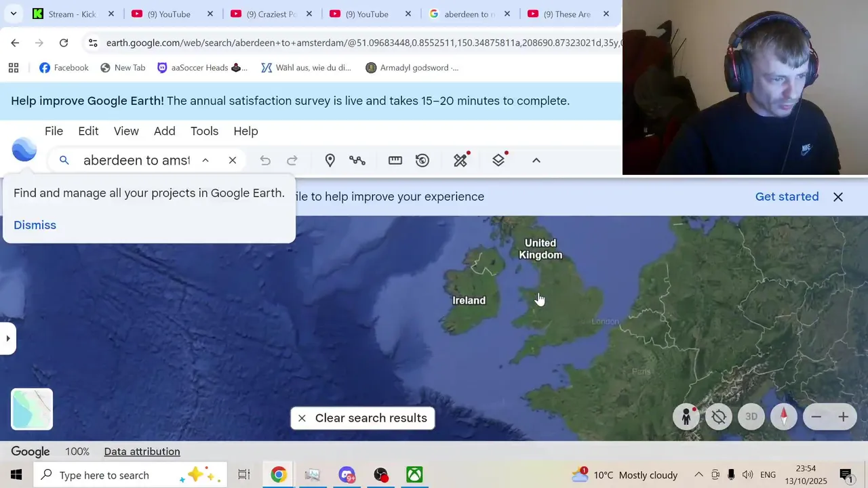Clear the search box with X

pyautogui.click(x=233, y=161)
